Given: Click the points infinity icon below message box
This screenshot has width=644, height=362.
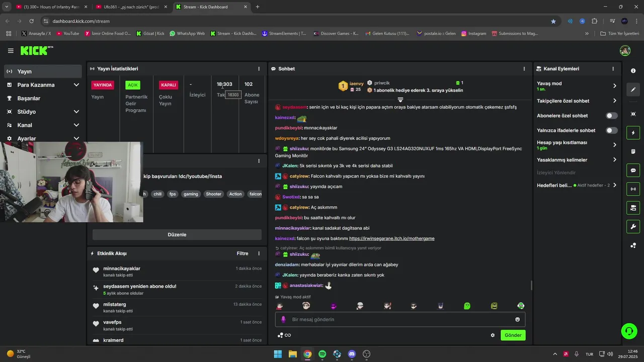Looking at the screenshot, I should (284, 335).
